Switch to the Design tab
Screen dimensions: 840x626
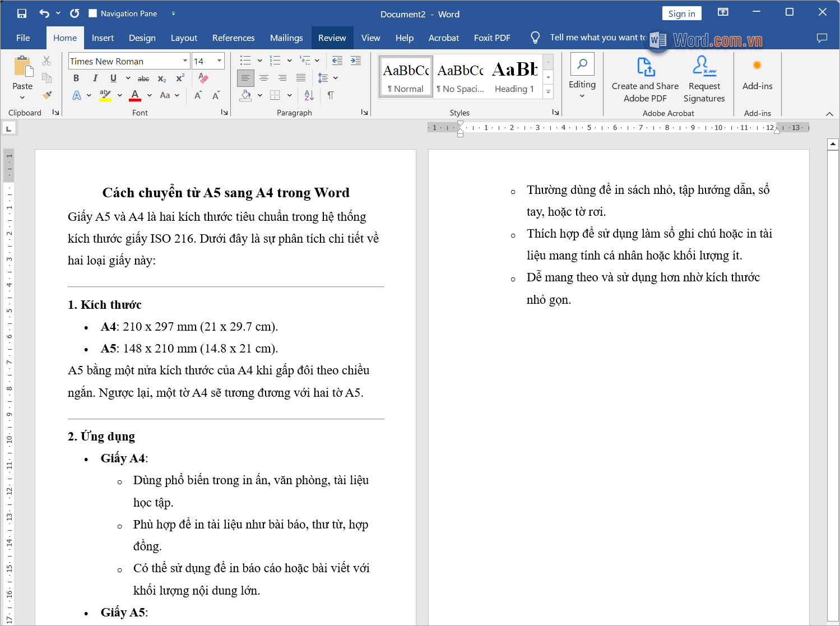[x=142, y=38]
